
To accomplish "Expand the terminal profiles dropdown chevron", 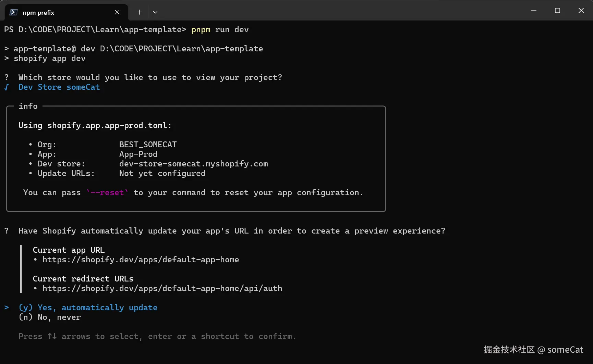I will tap(155, 12).
